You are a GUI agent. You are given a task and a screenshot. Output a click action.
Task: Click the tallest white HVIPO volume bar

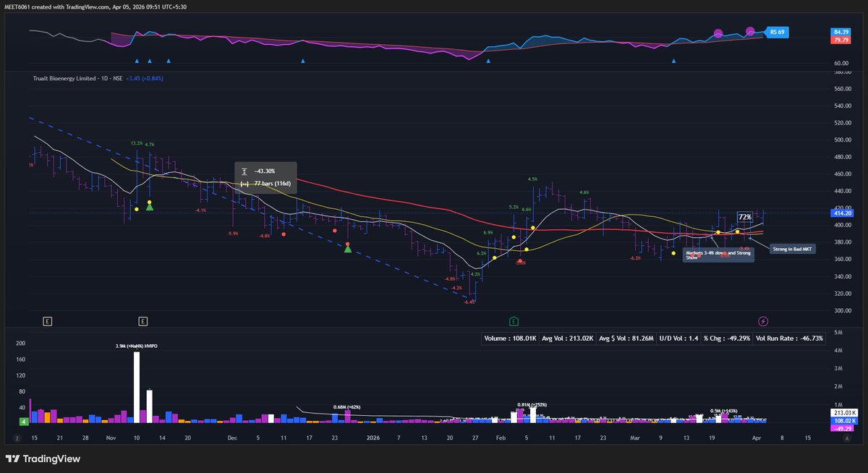pyautogui.click(x=137, y=387)
